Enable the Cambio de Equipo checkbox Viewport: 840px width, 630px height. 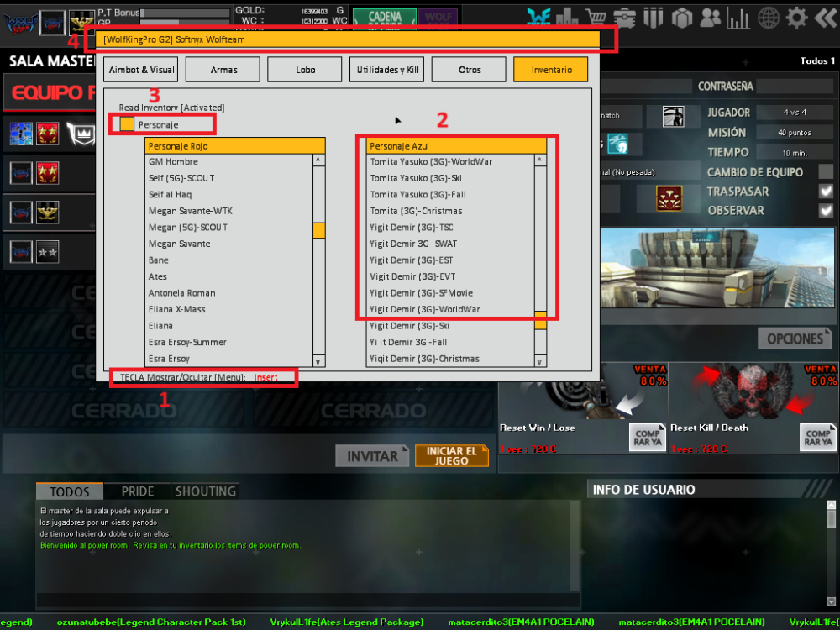[826, 172]
